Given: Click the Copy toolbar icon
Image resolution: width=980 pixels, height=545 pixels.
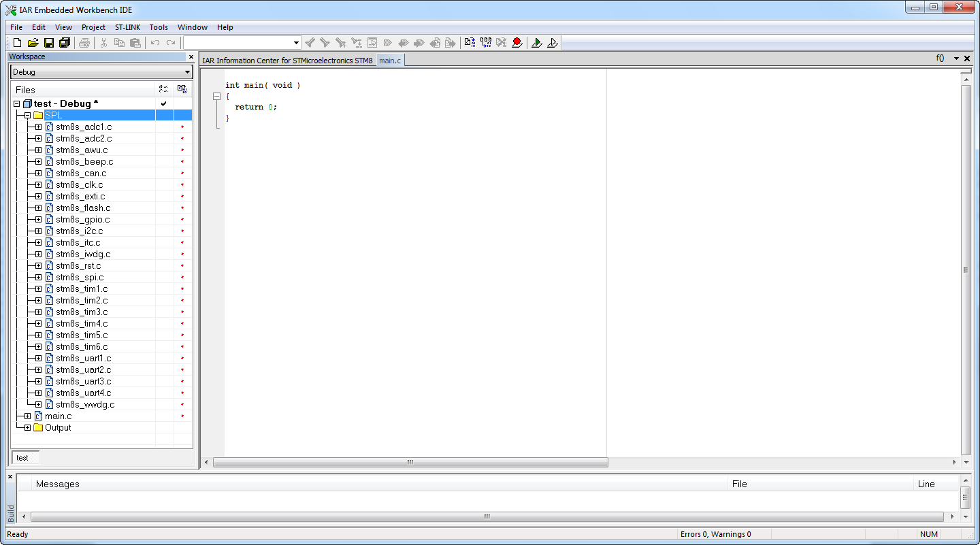Looking at the screenshot, I should click(x=120, y=43).
